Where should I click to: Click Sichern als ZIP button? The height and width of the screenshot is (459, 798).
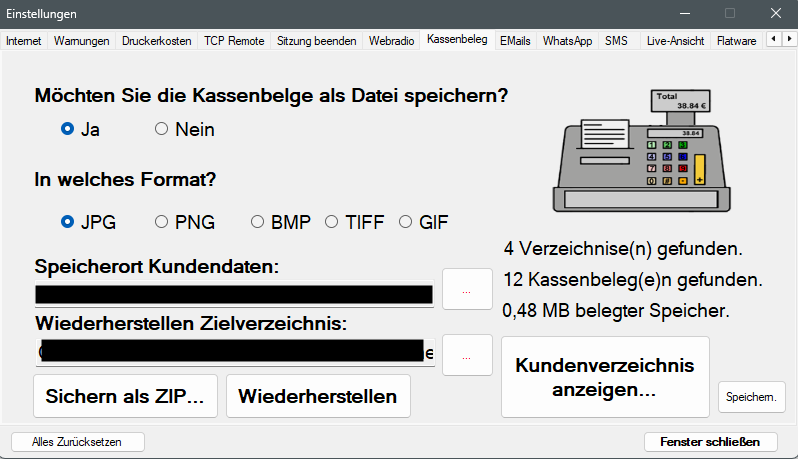[x=125, y=396]
